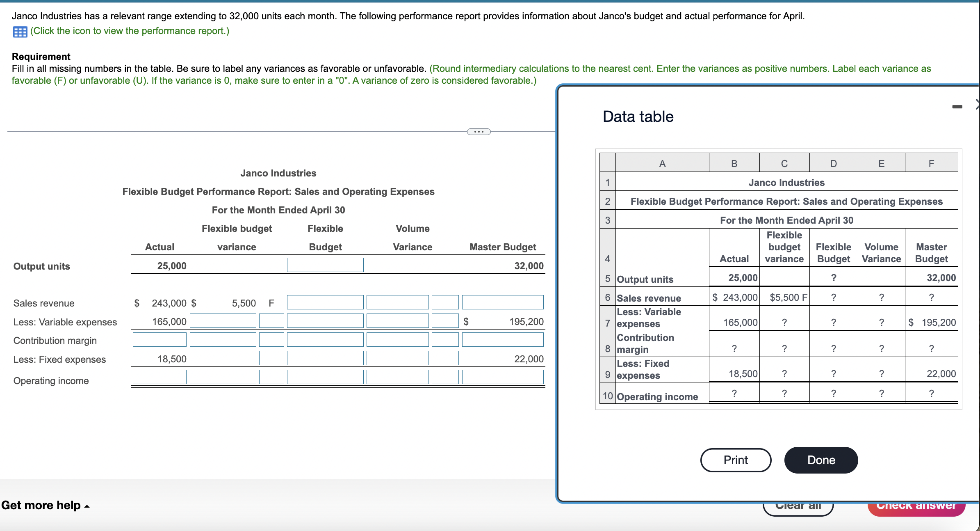Minimize the Data table popup
Screen dimensions: 980x531
[957, 107]
